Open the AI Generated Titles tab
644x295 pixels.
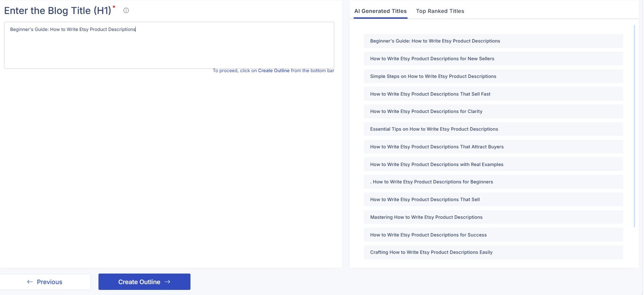[x=380, y=11]
